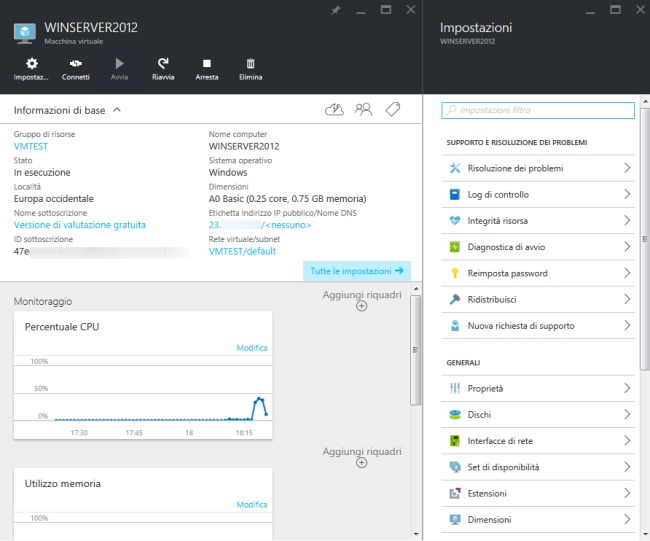Click the ID sottoscrizione value starting 47e

(x=102, y=251)
